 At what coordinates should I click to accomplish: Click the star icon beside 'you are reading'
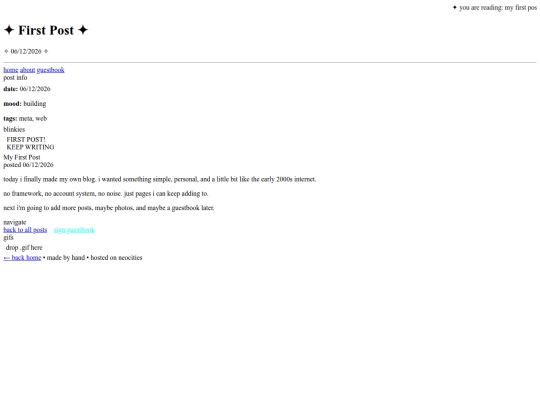click(455, 7)
